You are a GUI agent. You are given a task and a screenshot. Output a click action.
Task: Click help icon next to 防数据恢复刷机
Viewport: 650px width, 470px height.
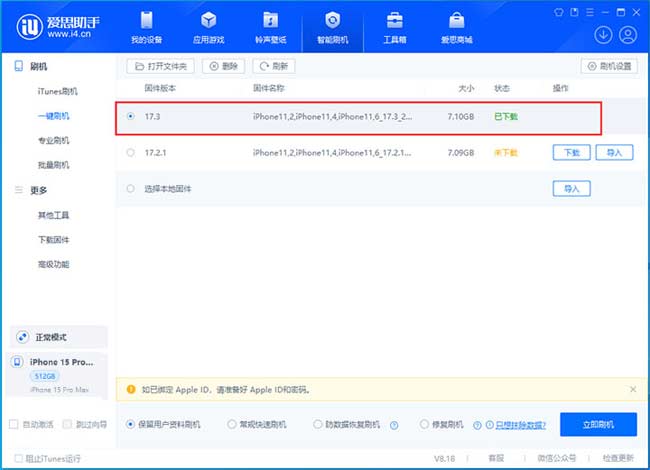pyautogui.click(x=394, y=425)
